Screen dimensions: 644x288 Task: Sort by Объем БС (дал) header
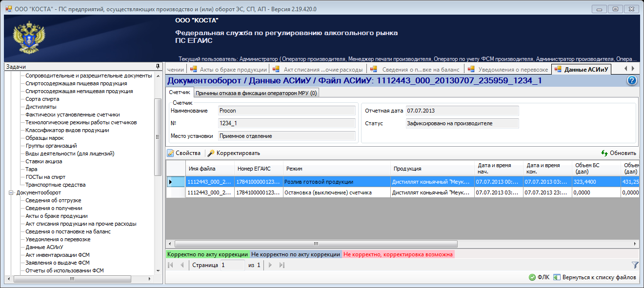click(596, 169)
